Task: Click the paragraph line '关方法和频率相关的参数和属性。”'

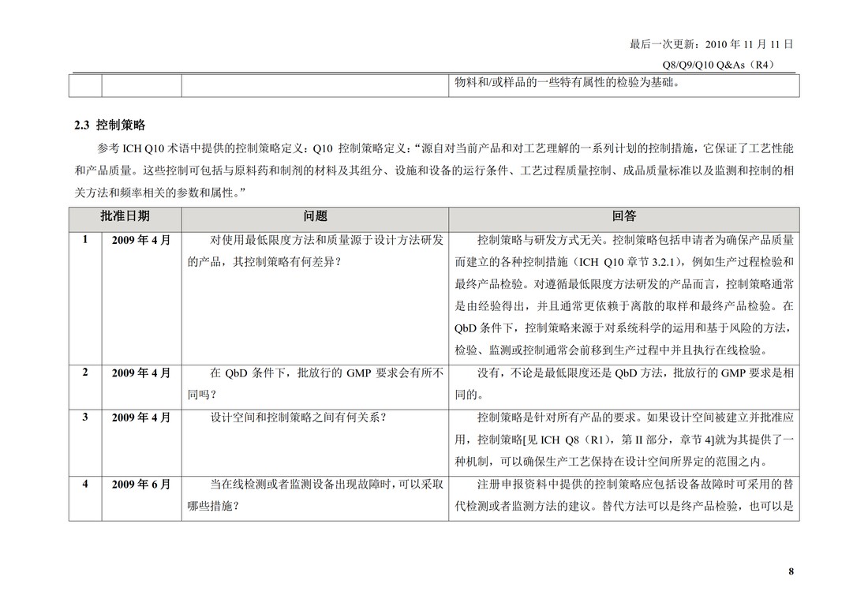Action: point(160,193)
